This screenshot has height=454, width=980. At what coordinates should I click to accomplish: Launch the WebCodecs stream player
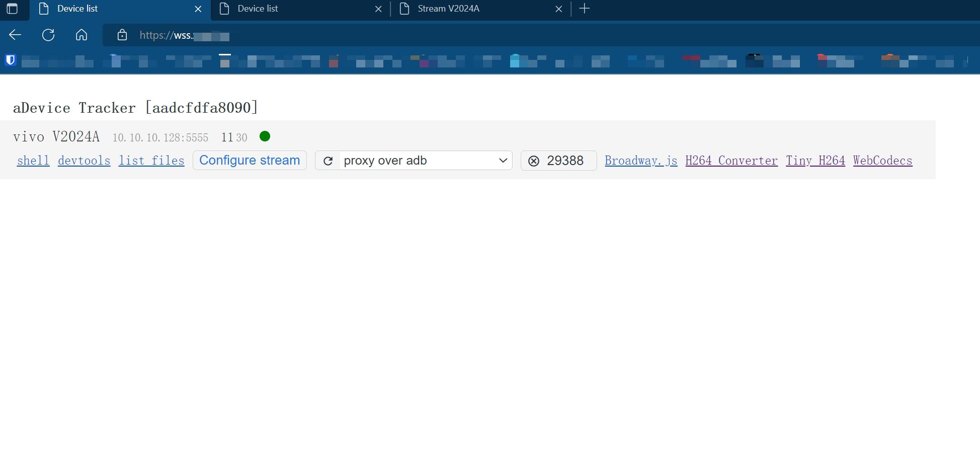click(882, 161)
